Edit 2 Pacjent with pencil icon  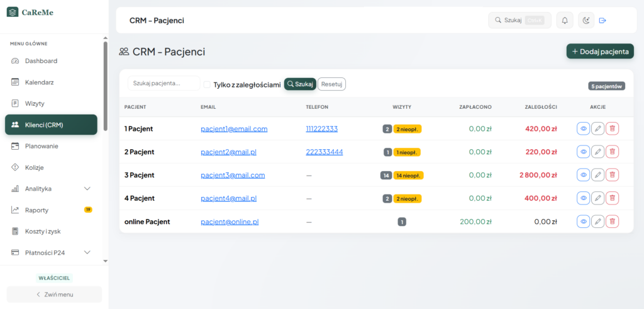598,152
